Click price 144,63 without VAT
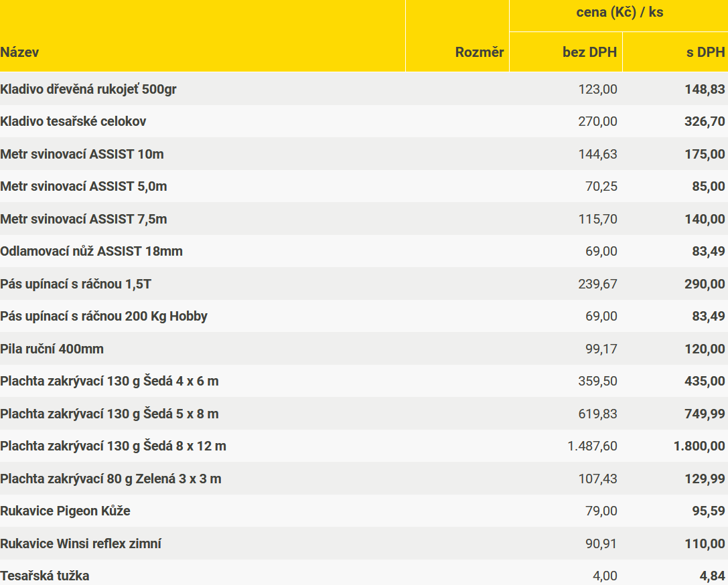The width and height of the screenshot is (728, 585). coord(597,154)
